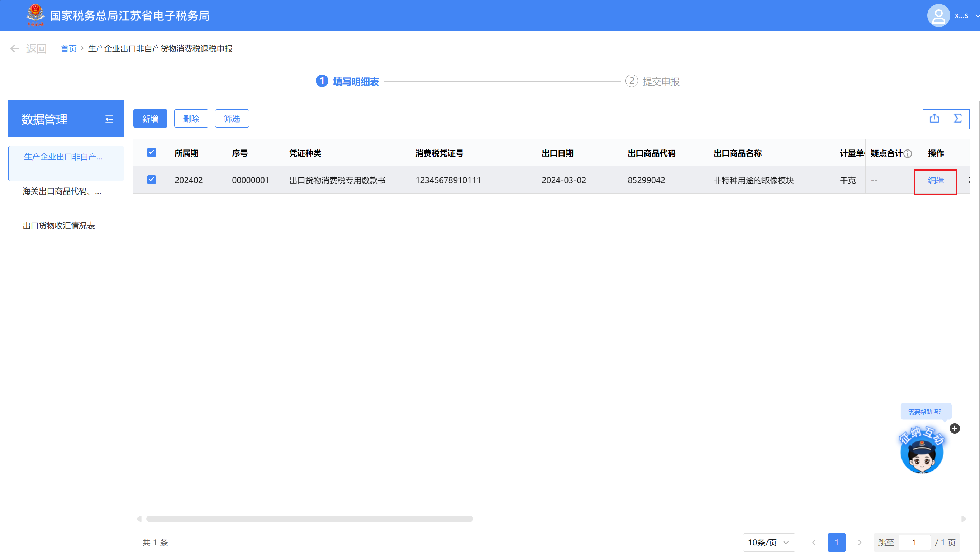980x554 pixels.
Task: Click the user profile avatar icon
Action: tap(938, 16)
